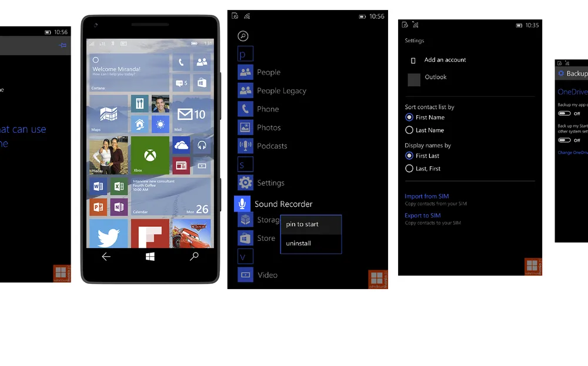Screen dimensions: 588x366
Task: Click the search icon atop app list
Action: (243, 36)
